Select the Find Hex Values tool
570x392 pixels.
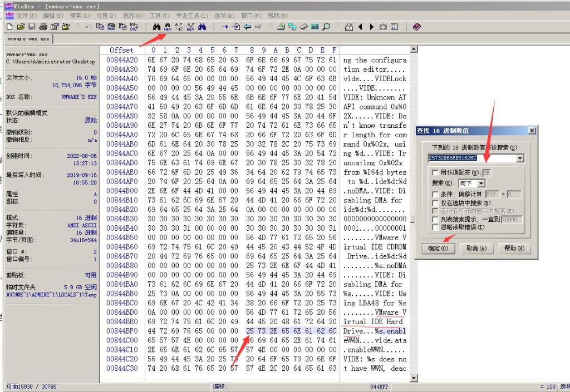(167, 26)
